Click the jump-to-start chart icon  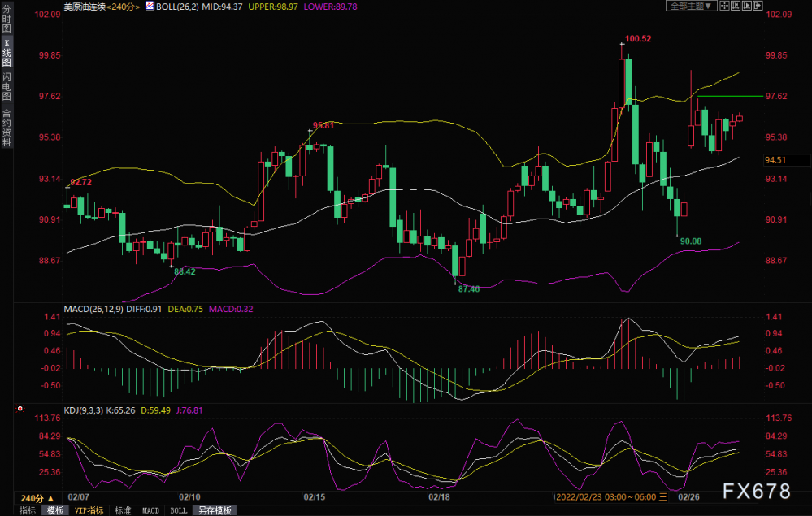(736, 6)
